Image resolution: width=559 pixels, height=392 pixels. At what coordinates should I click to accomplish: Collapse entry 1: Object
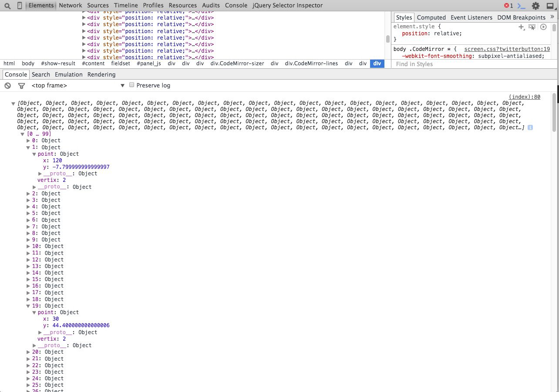click(x=29, y=147)
